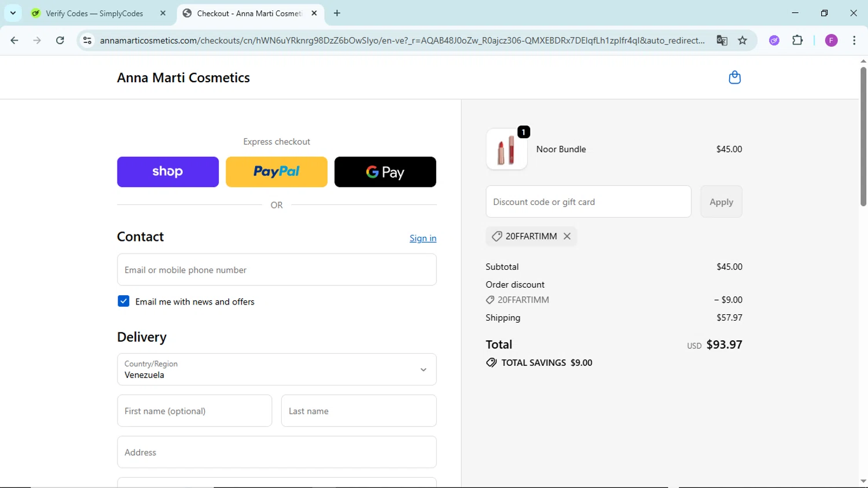Click the browser address bar URL

(402, 41)
